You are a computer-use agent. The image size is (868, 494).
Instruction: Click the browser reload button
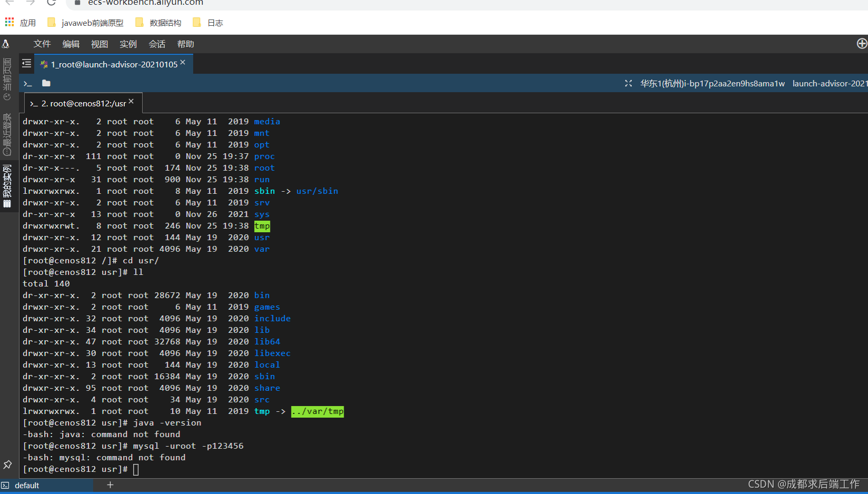(x=51, y=3)
